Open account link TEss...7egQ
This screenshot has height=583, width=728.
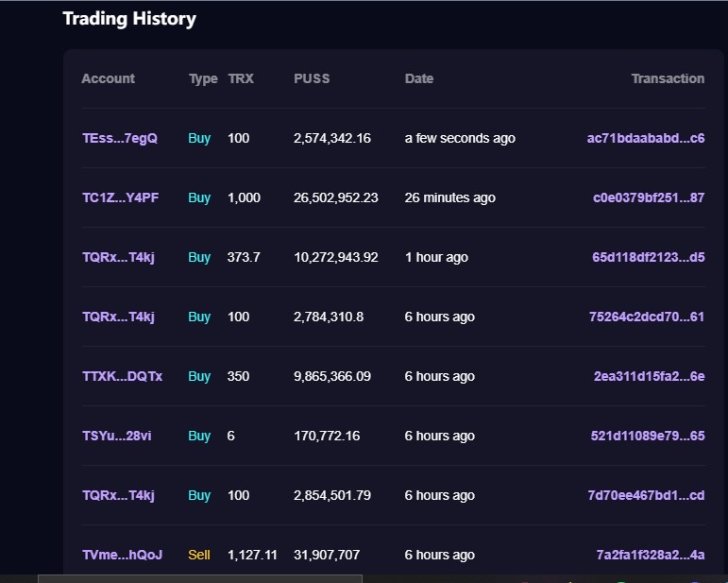tap(120, 138)
